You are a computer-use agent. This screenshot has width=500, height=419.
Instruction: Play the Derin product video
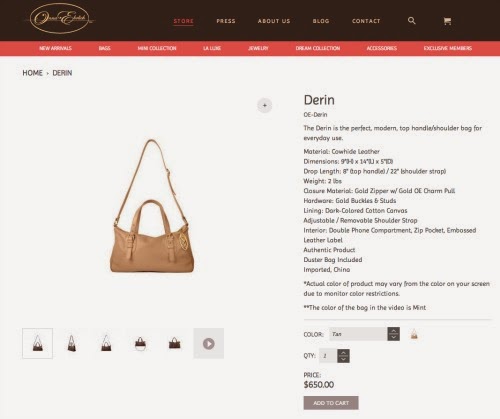coord(209,343)
